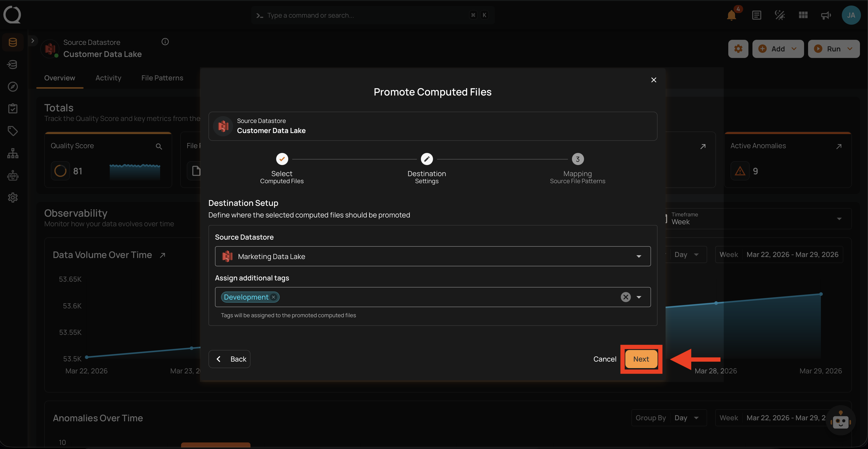Image resolution: width=868 pixels, height=449 pixels.
Task: Open the Run dropdown button
Action: pyautogui.click(x=834, y=49)
